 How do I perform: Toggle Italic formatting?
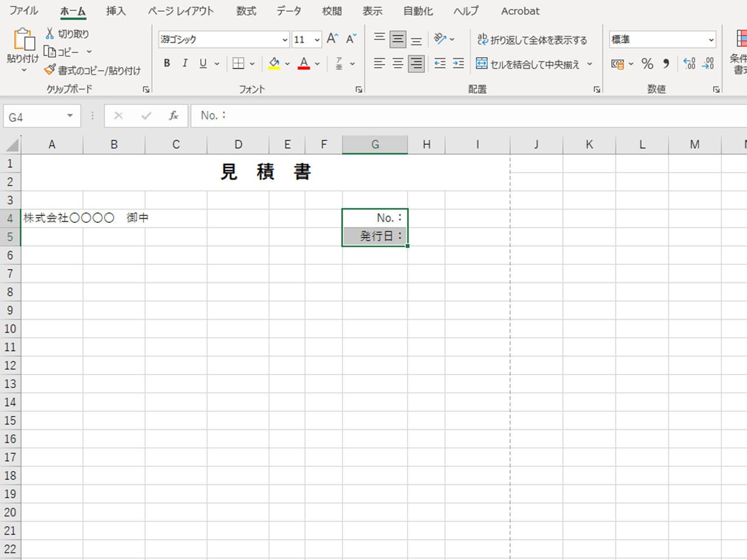[x=185, y=64]
